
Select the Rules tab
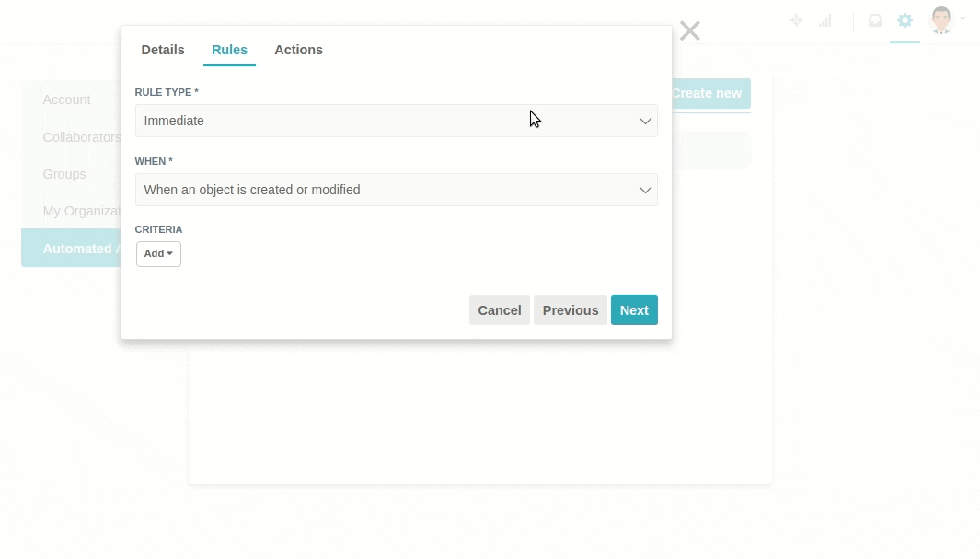(229, 50)
